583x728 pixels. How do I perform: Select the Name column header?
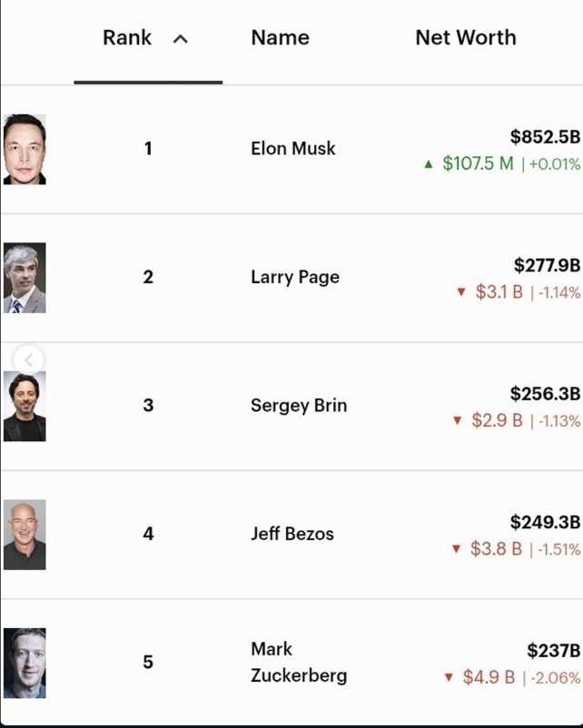[280, 38]
